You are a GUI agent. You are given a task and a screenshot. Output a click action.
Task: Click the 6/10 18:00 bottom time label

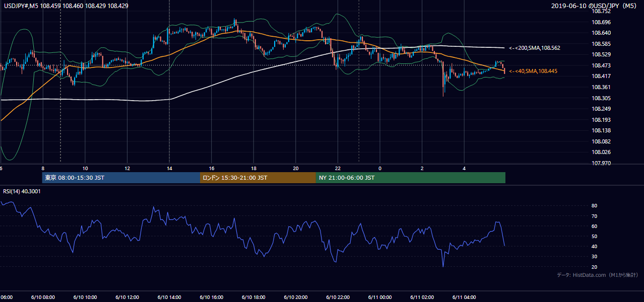click(253, 297)
